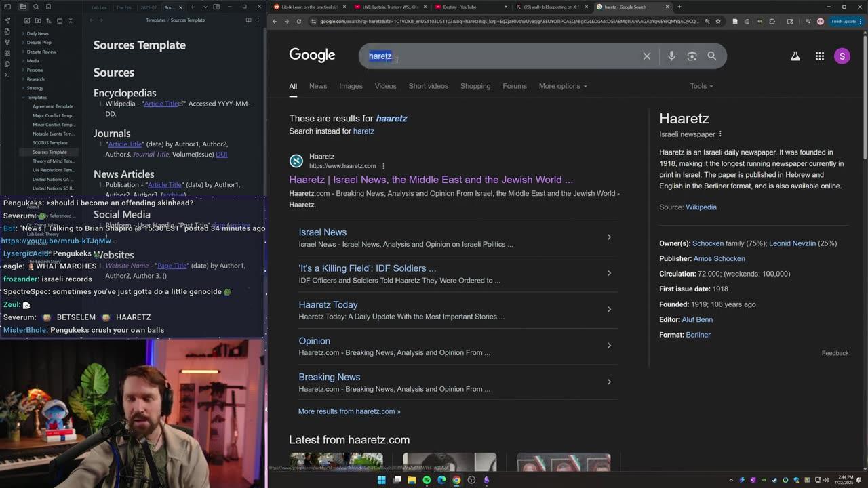Click in the Google search input field
868x488 pixels.
(x=502, y=56)
